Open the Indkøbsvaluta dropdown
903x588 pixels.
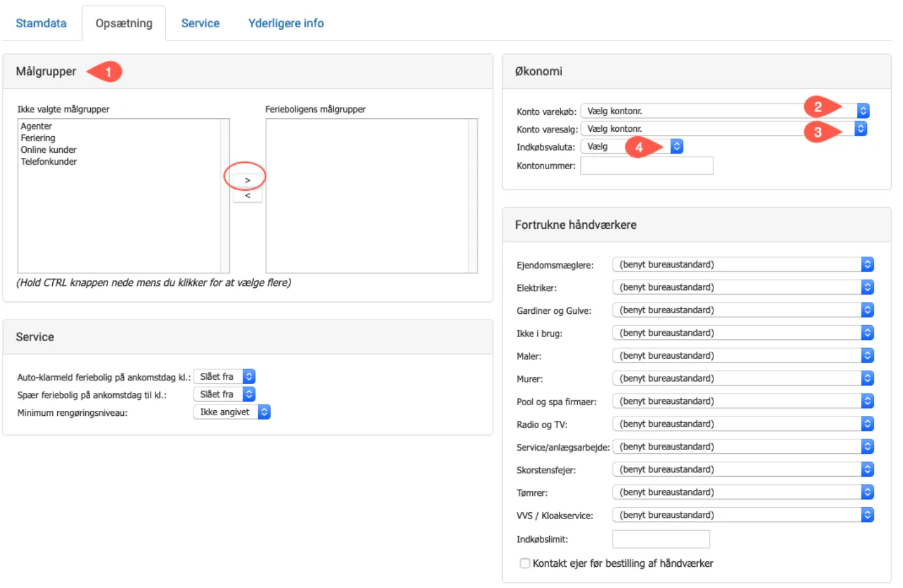point(632,147)
